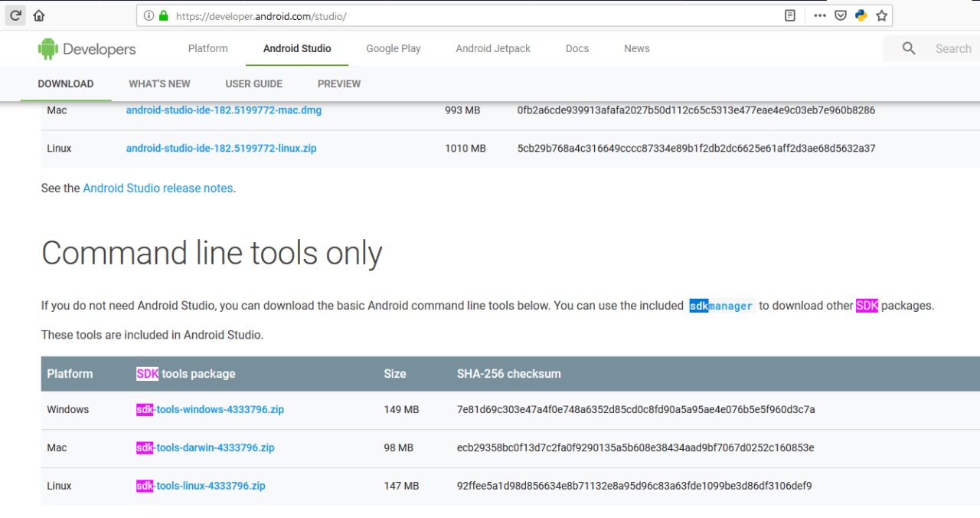This screenshot has height=518, width=980.
Task: Click the 1010 MB size cell
Action: pyautogui.click(x=465, y=149)
